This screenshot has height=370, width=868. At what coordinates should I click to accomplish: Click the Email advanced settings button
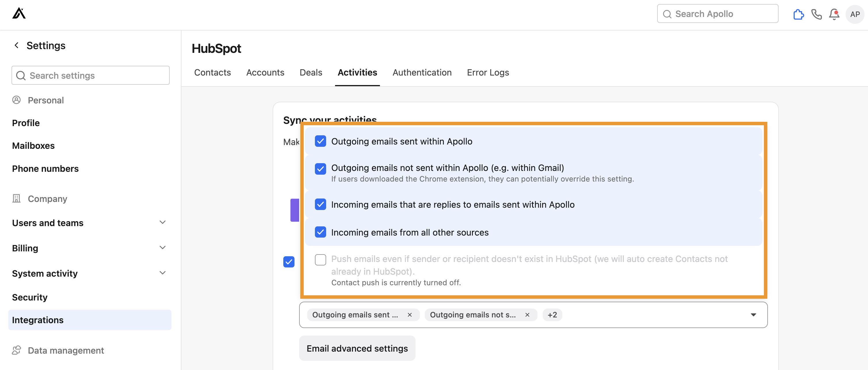click(357, 348)
